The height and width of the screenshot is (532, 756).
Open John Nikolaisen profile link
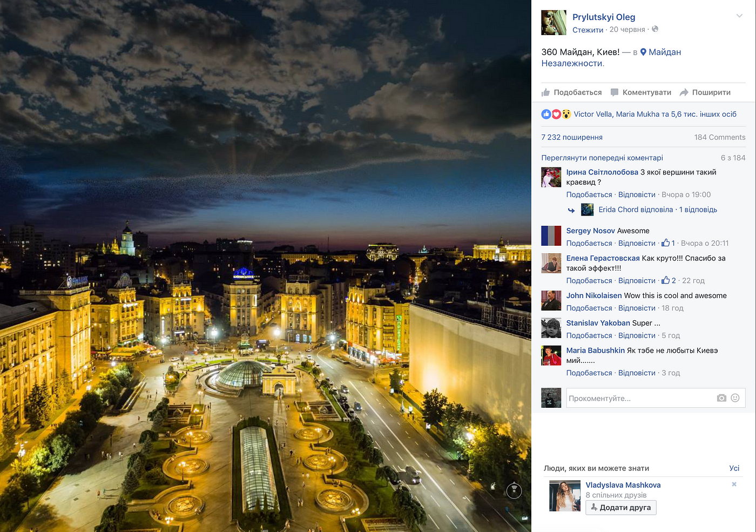[x=594, y=295]
